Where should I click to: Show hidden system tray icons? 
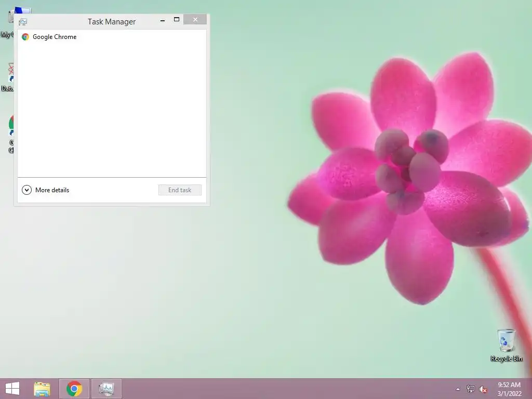click(x=458, y=389)
